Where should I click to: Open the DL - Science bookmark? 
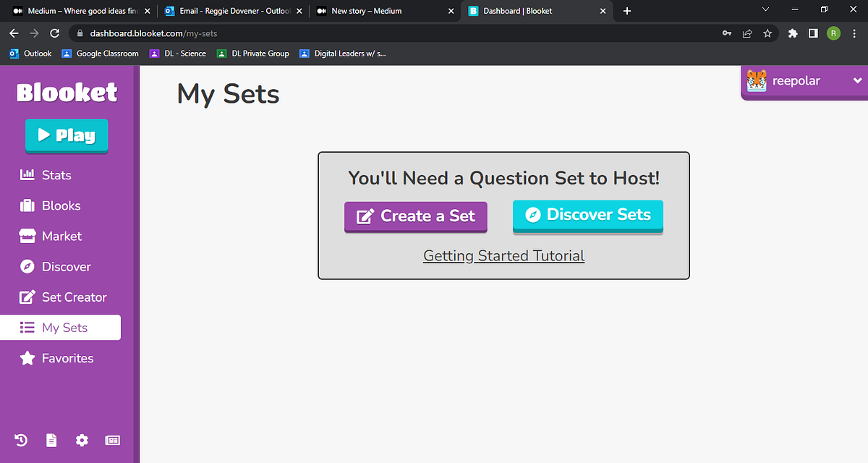pos(177,54)
